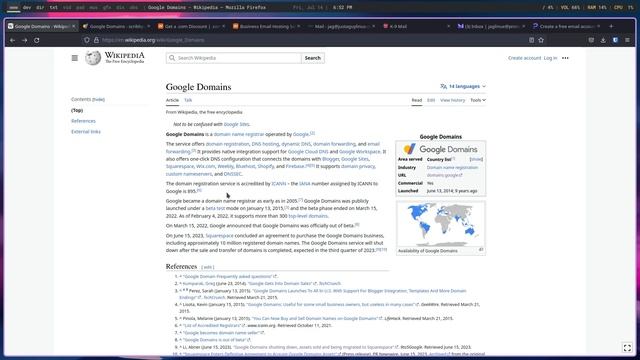Open the ICANN link in article
Screen dimensions: 640x360
coord(279,184)
